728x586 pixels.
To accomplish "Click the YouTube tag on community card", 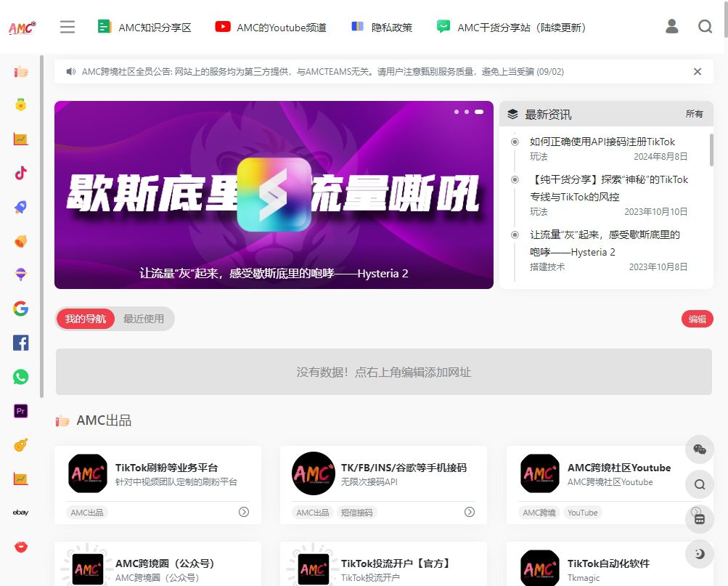I will click(582, 513).
